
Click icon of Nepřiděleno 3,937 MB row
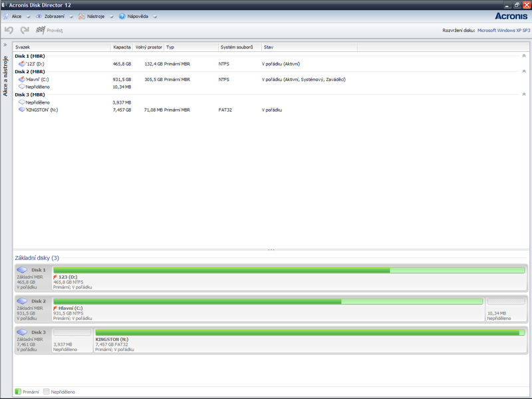(22, 102)
